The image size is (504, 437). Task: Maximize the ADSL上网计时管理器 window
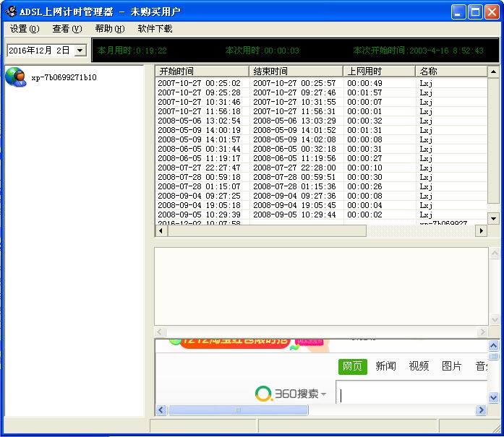[x=475, y=12]
